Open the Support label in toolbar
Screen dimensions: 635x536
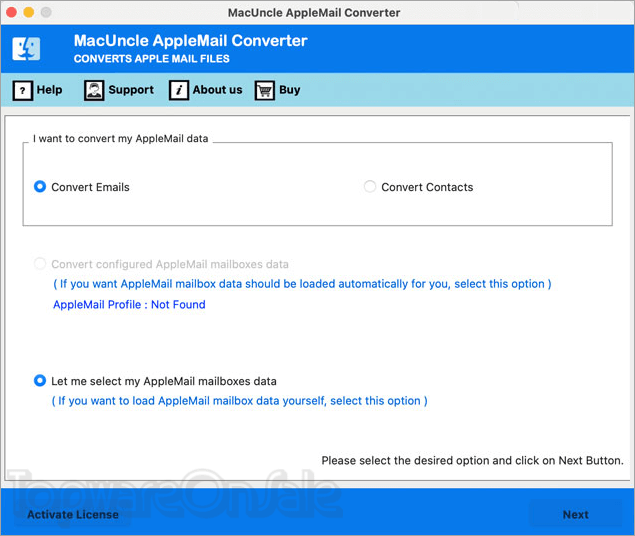(x=131, y=90)
